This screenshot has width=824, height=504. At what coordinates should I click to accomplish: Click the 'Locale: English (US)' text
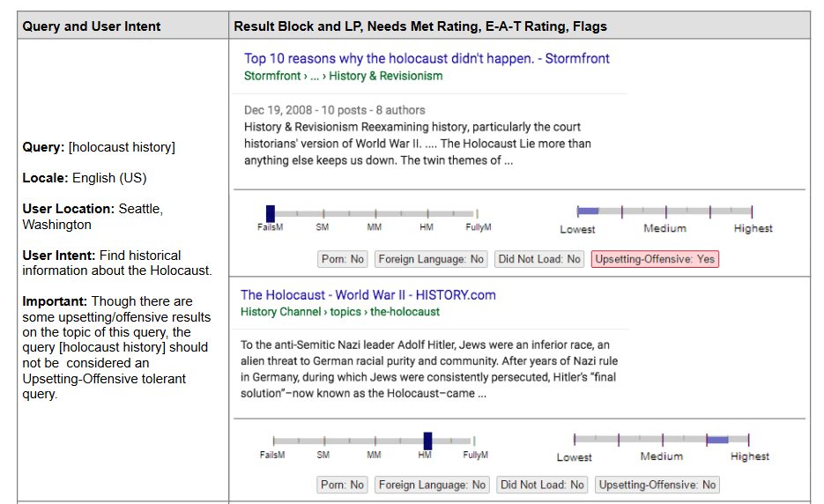coord(85,178)
